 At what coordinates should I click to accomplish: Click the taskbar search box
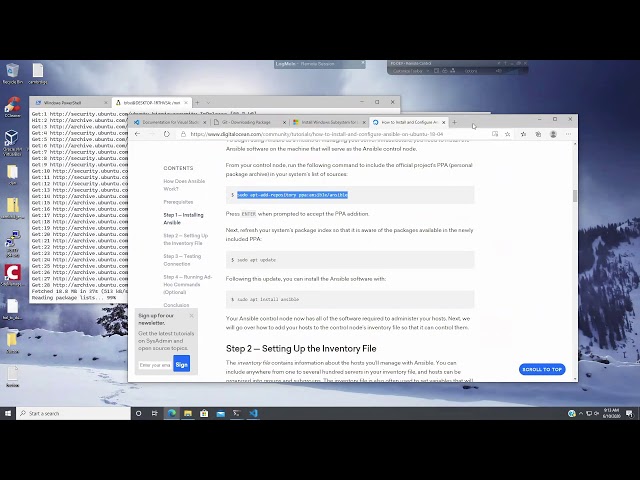click(x=73, y=413)
